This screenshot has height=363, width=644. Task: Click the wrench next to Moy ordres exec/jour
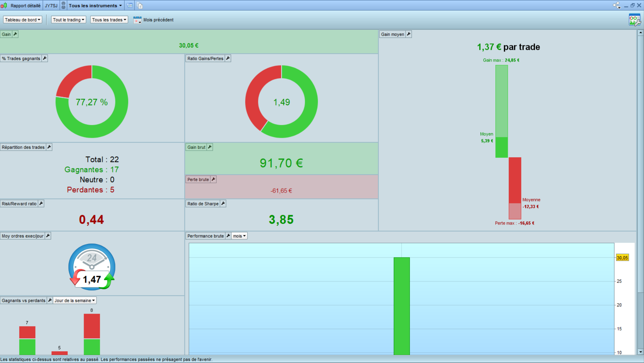tap(48, 236)
